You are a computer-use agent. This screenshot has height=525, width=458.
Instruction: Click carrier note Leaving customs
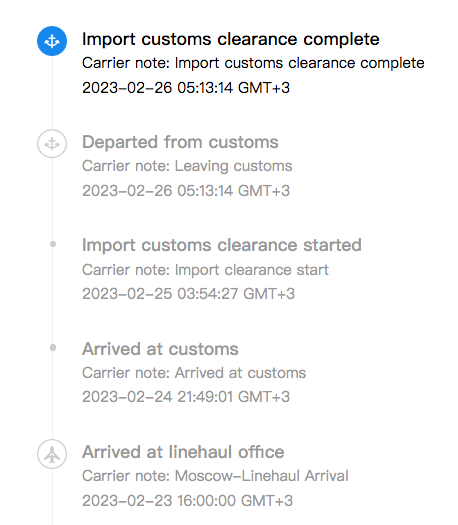[x=187, y=166]
